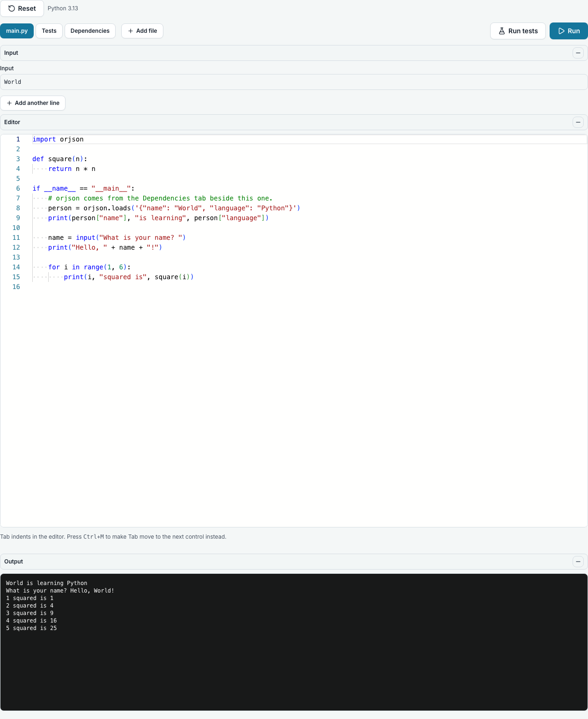The width and height of the screenshot is (588, 719).
Task: Click the print("Hello, ") line
Action: [x=105, y=247]
